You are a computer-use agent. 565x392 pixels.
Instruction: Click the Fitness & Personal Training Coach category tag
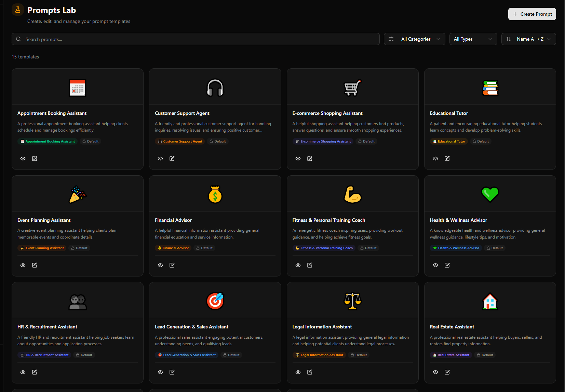(x=324, y=248)
